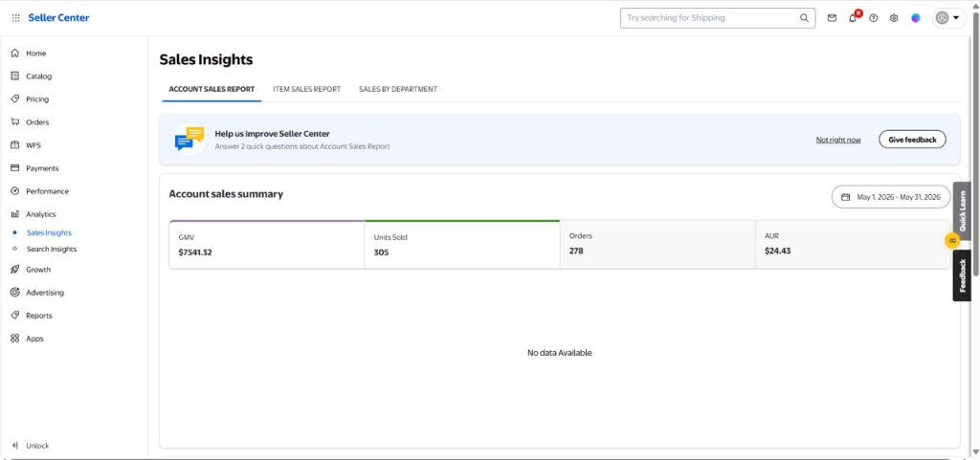Open the help question mark icon
This screenshot has height=460, width=980.
click(874, 18)
